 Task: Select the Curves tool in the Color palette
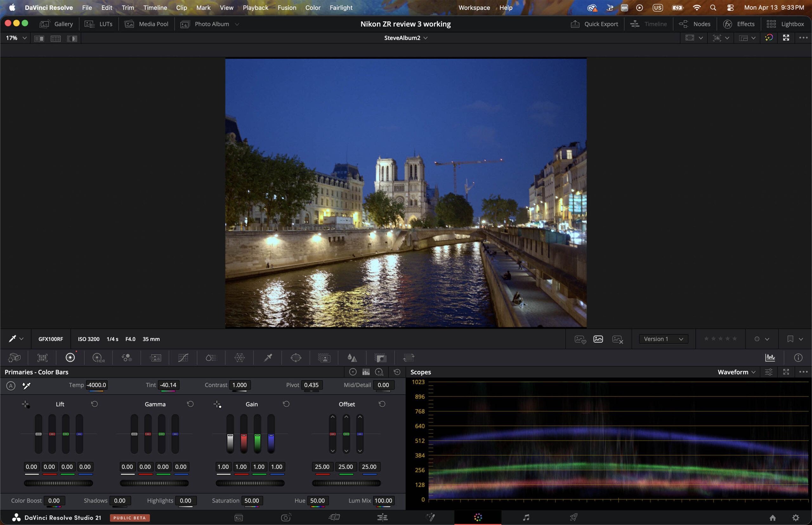tap(183, 357)
